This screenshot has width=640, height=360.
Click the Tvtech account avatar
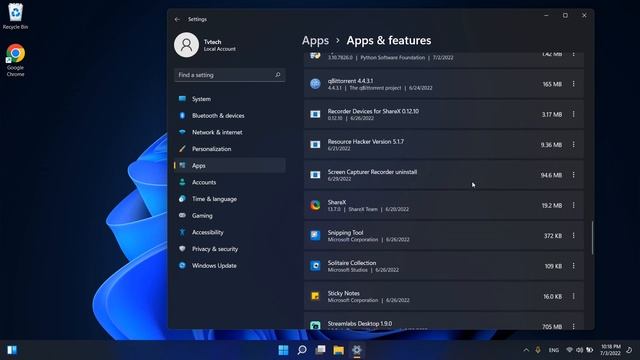[x=187, y=45]
